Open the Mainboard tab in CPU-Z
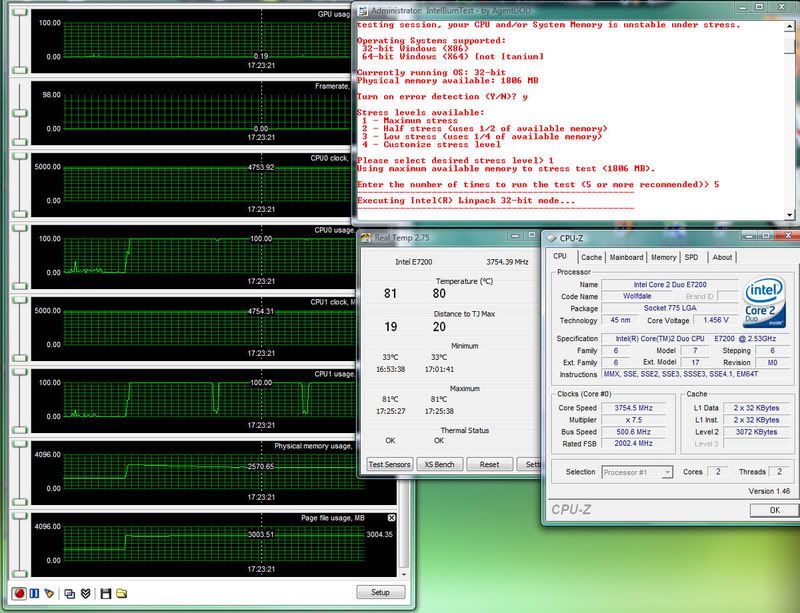The width and height of the screenshot is (800, 613). coord(627,257)
